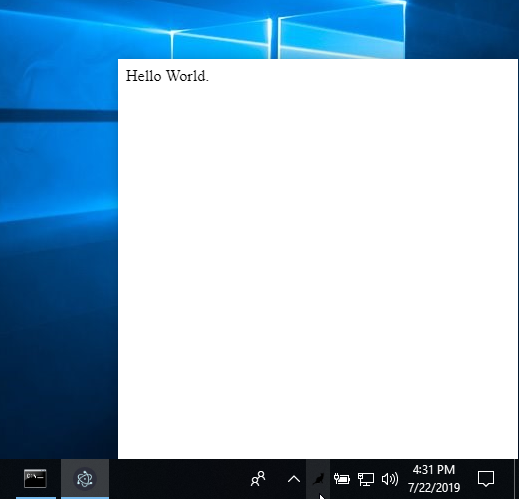Click the Windows logo on the wallpaper
This screenshot has width=519, height=499.
tap(288, 32)
